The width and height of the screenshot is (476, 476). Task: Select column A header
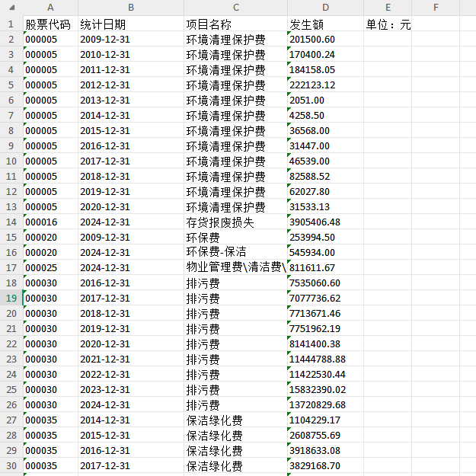pyautogui.click(x=50, y=8)
